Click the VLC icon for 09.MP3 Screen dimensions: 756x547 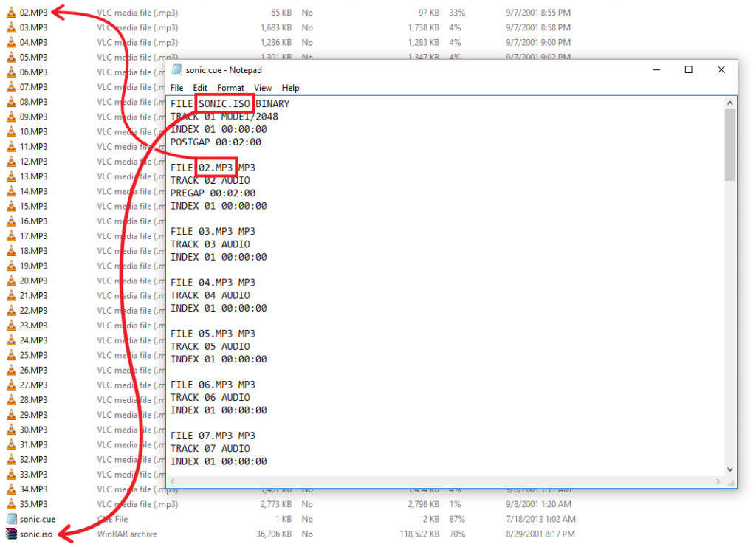pyautogui.click(x=11, y=117)
